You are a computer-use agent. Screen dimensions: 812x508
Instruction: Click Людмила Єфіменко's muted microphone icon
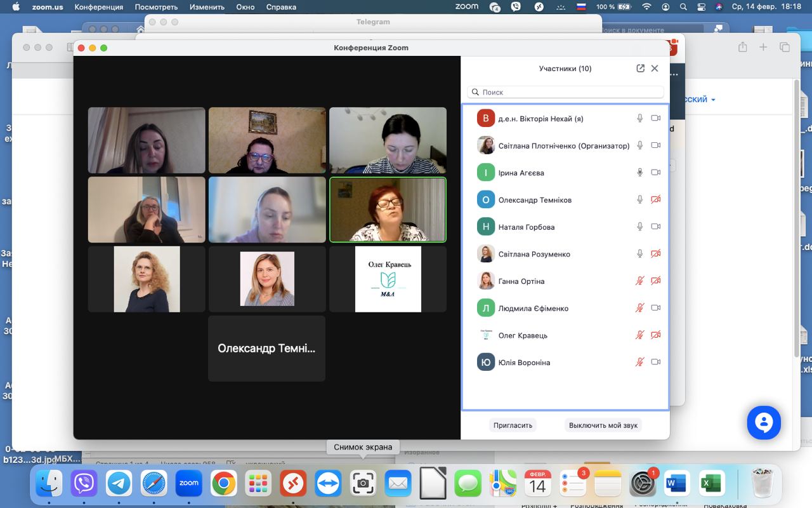coord(640,308)
